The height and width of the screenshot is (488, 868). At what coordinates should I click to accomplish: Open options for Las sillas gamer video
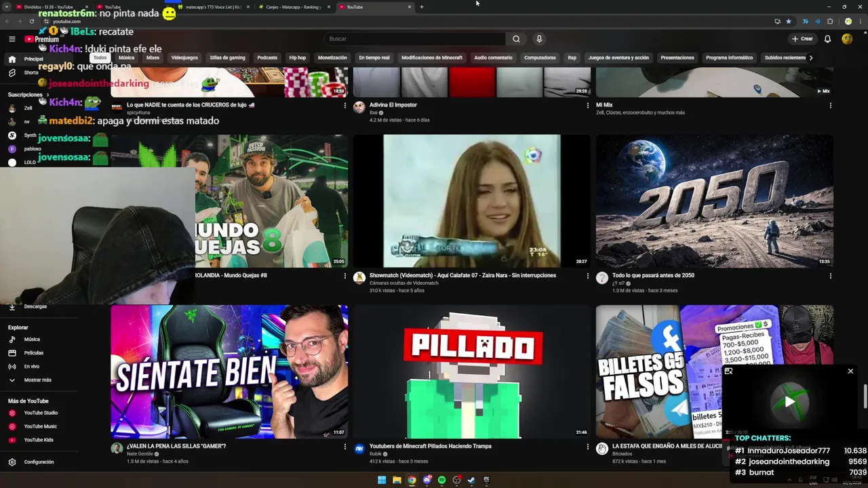344,447
